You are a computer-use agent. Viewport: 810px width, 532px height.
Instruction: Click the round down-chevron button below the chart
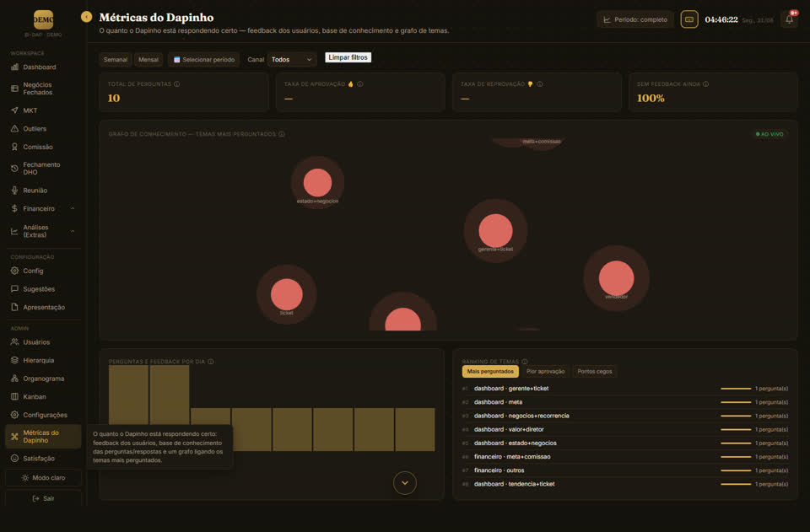[405, 483]
